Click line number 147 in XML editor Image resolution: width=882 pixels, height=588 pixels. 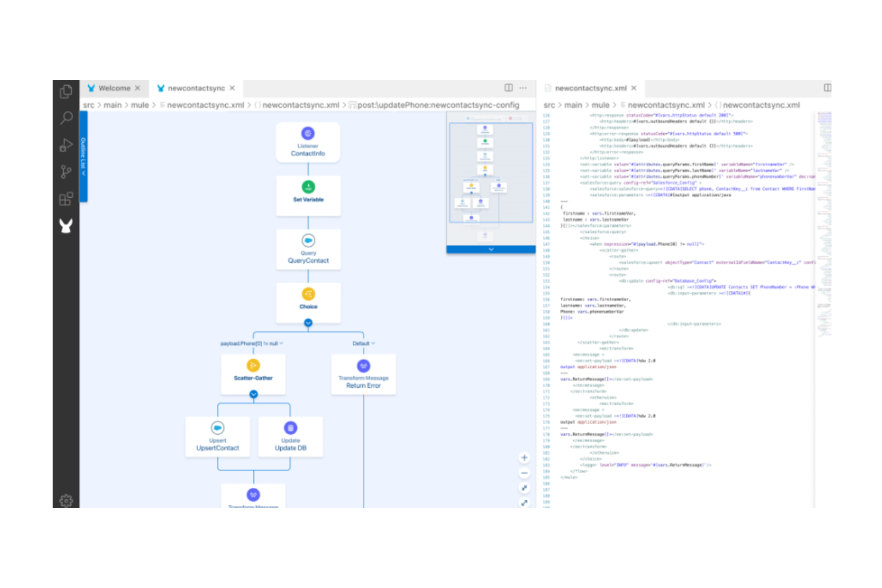click(546, 244)
